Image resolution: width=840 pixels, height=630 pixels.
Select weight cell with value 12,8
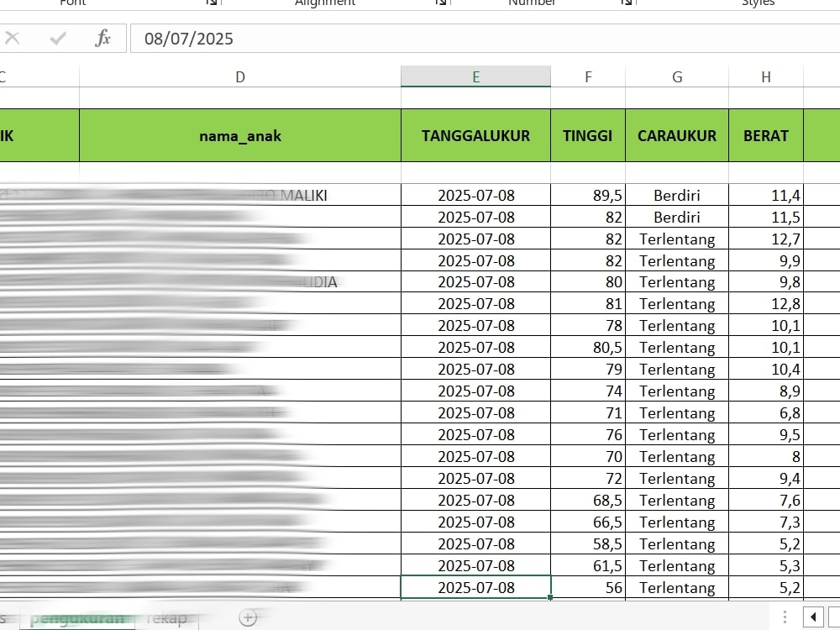pyautogui.click(x=766, y=304)
